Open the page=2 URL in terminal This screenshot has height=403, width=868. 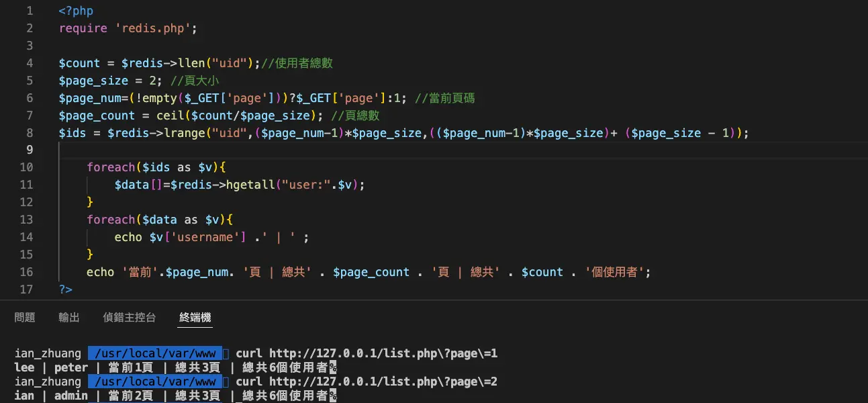pyautogui.click(x=383, y=382)
